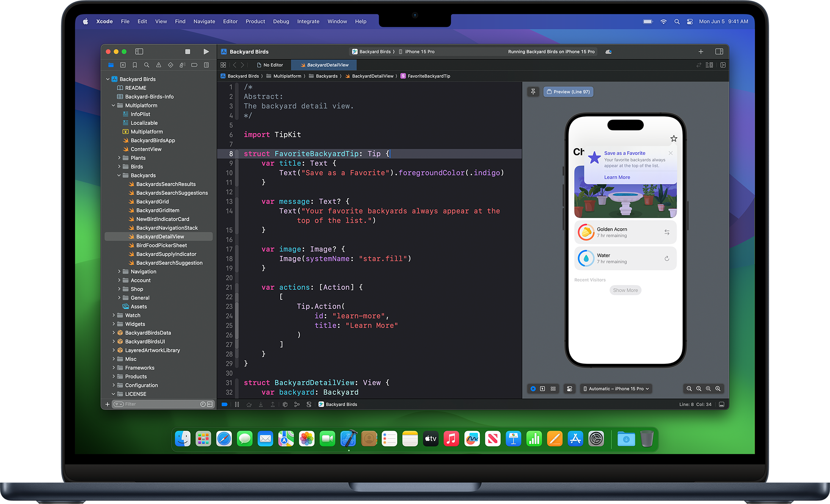Zoom in the preview canvas
The height and width of the screenshot is (504, 830).
click(x=718, y=389)
